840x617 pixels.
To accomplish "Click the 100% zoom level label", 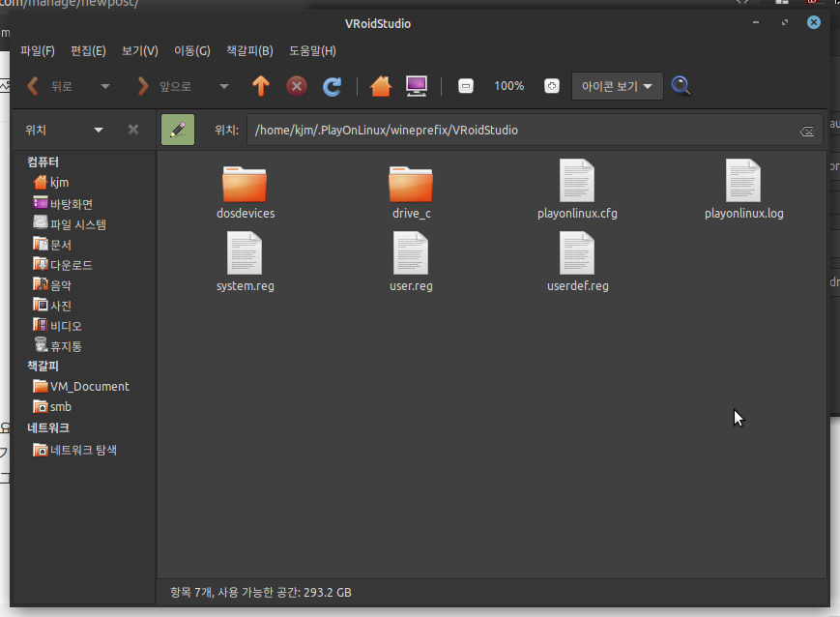I will [508, 86].
